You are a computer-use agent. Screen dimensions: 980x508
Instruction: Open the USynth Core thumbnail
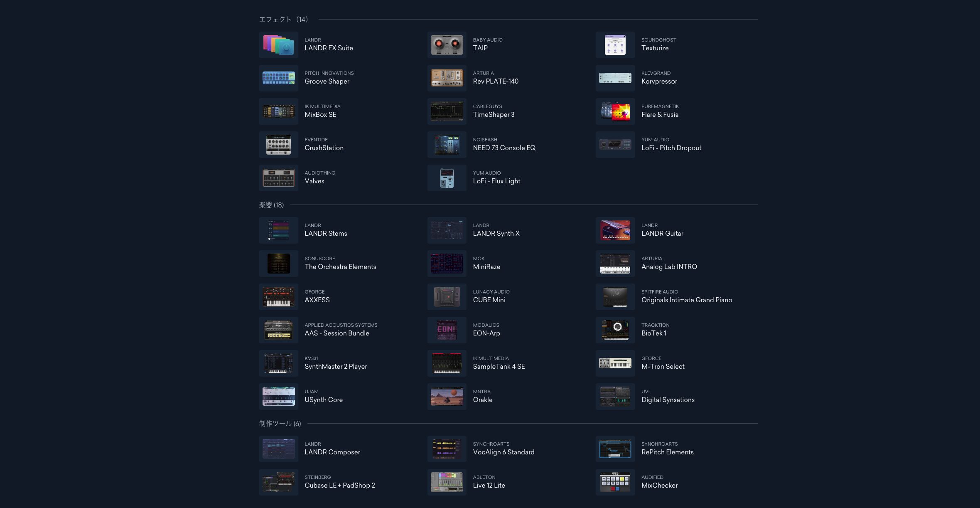(x=278, y=397)
